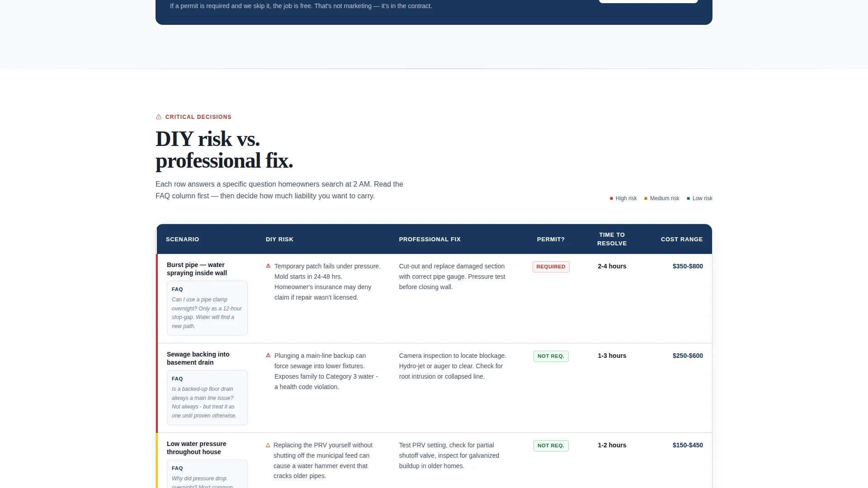Click 'Temporary patch fails under pressure' risk text
Screen dimensions: 868x488
click(x=327, y=282)
